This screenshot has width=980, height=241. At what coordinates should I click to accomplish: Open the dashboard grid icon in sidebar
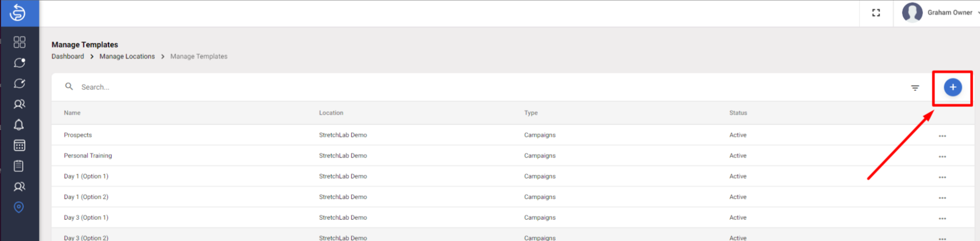(20, 42)
